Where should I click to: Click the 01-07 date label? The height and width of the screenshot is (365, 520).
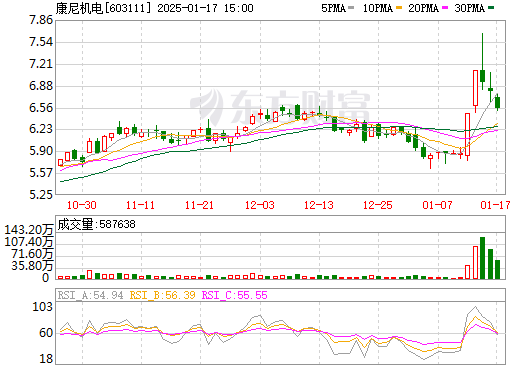click(x=437, y=205)
